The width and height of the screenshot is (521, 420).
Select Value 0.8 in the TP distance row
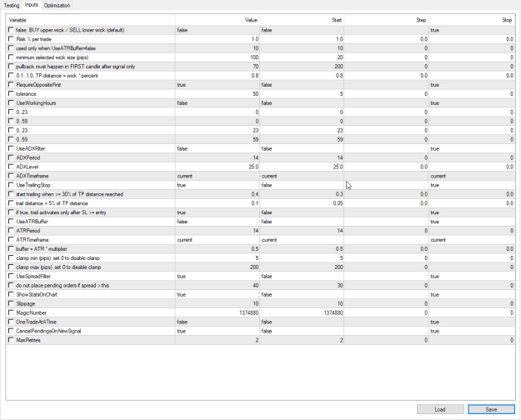coord(218,76)
